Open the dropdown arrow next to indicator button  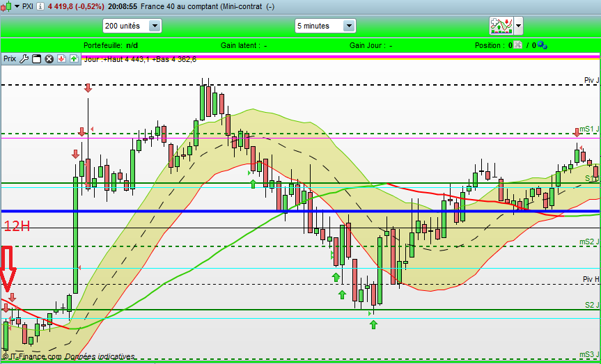coord(518,26)
